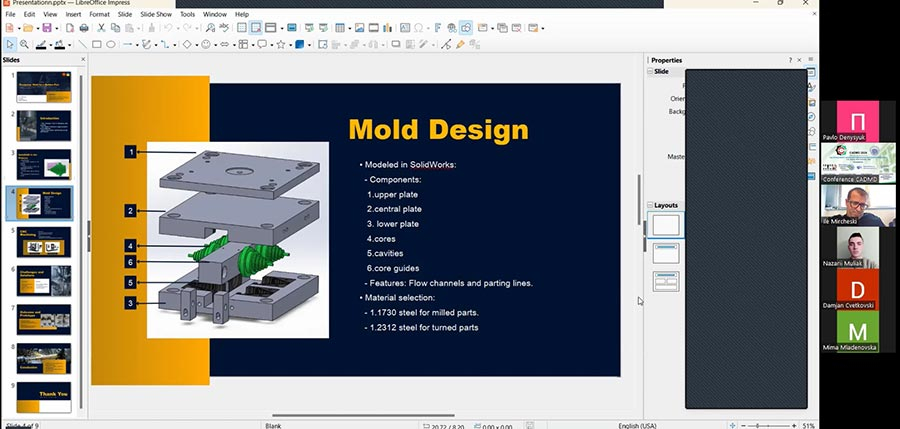900x429 pixels.
Task: Choose the Rectangle shape tool
Action: [96, 44]
